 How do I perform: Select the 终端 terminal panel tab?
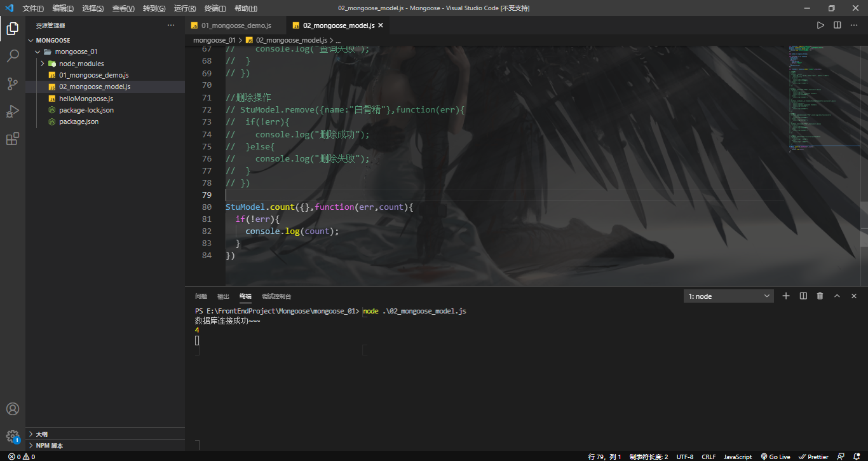245,296
